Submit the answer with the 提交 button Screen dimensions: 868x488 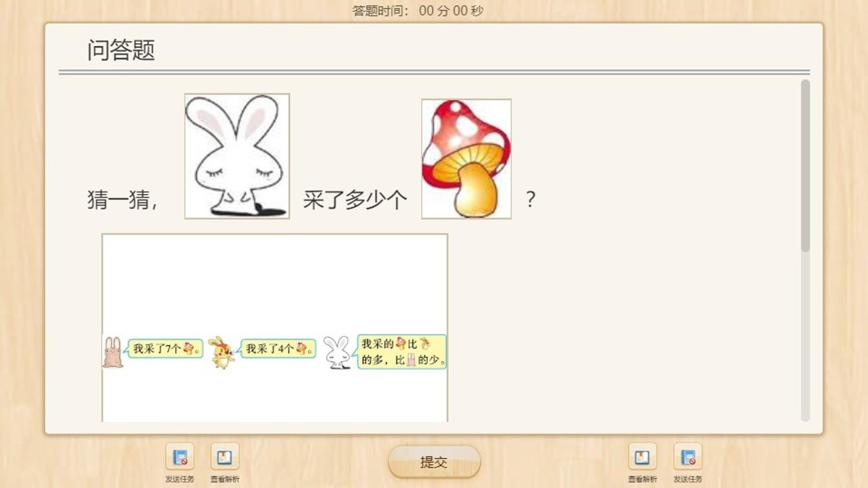click(x=434, y=462)
